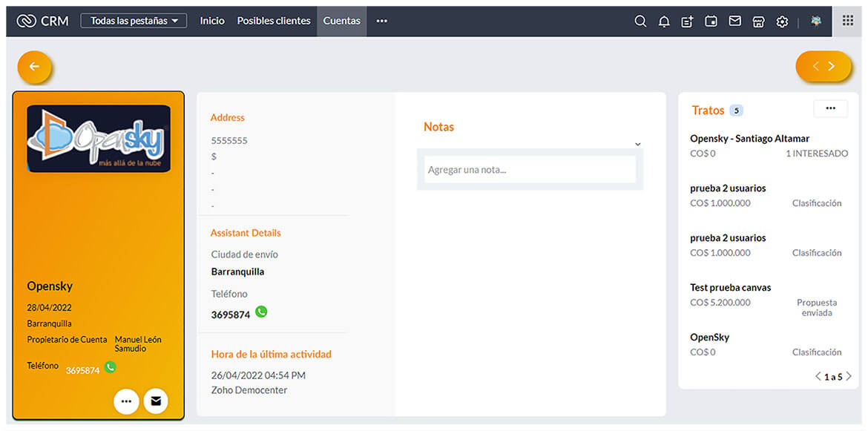This screenshot has width=868, height=431.
Task: Click the bold Barranquilla shipping city value
Action: (x=237, y=272)
